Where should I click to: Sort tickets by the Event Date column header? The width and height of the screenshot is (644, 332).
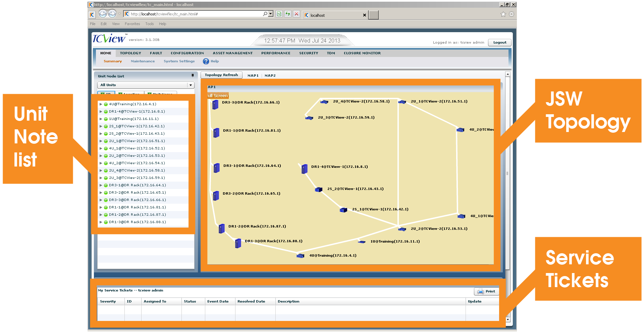(220, 302)
